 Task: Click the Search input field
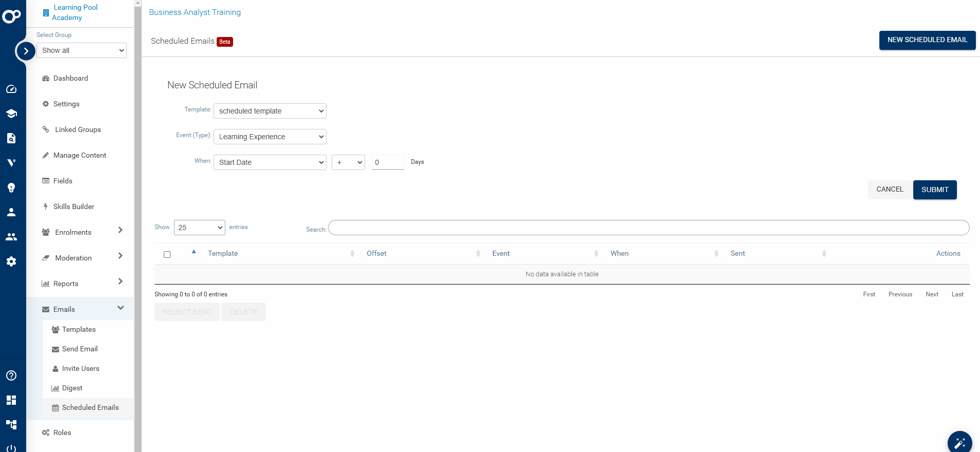point(648,228)
